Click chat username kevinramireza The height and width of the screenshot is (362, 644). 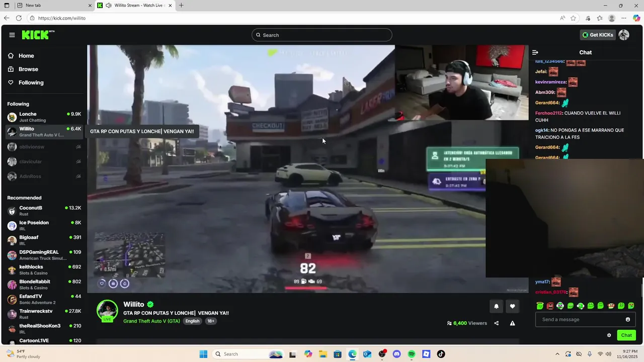point(551,82)
